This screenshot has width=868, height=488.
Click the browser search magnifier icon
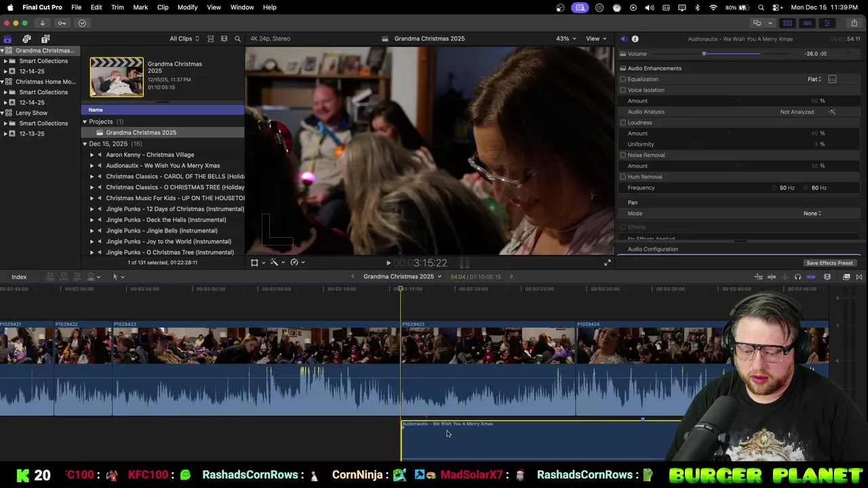coord(237,39)
